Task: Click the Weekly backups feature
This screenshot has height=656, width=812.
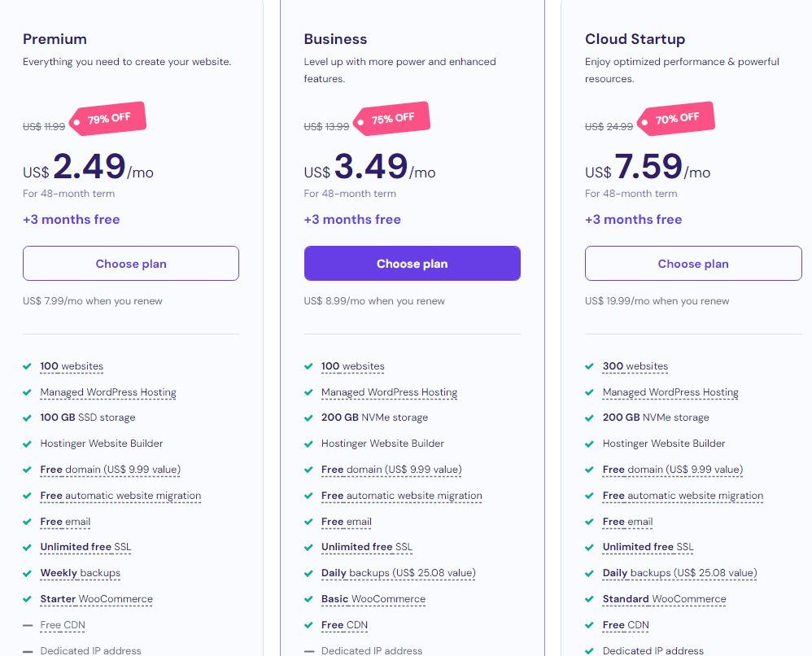Action: pyautogui.click(x=81, y=573)
